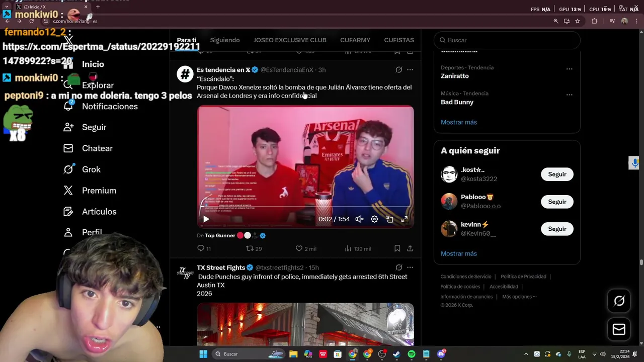Open the Premium X icon
Image resolution: width=644 pixels, height=362 pixels.
click(68, 191)
